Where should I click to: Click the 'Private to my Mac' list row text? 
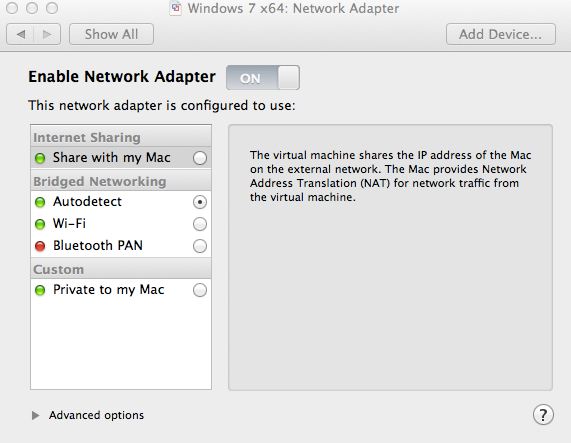pyautogui.click(x=109, y=290)
